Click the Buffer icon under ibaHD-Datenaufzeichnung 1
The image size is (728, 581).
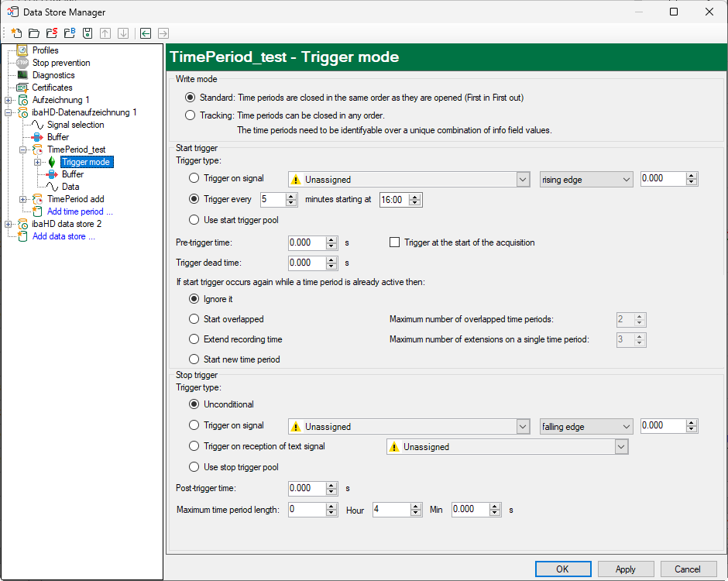38,137
